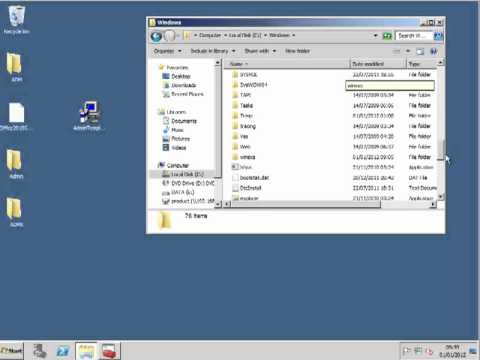Image resolution: width=480 pixels, height=360 pixels.
Task: Select the tracing folder icon
Action: click(235, 126)
